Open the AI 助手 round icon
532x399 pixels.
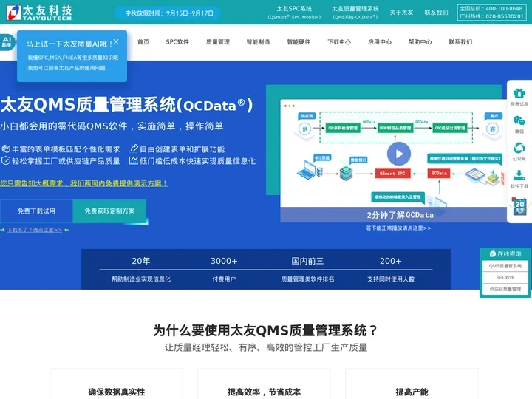[7, 42]
